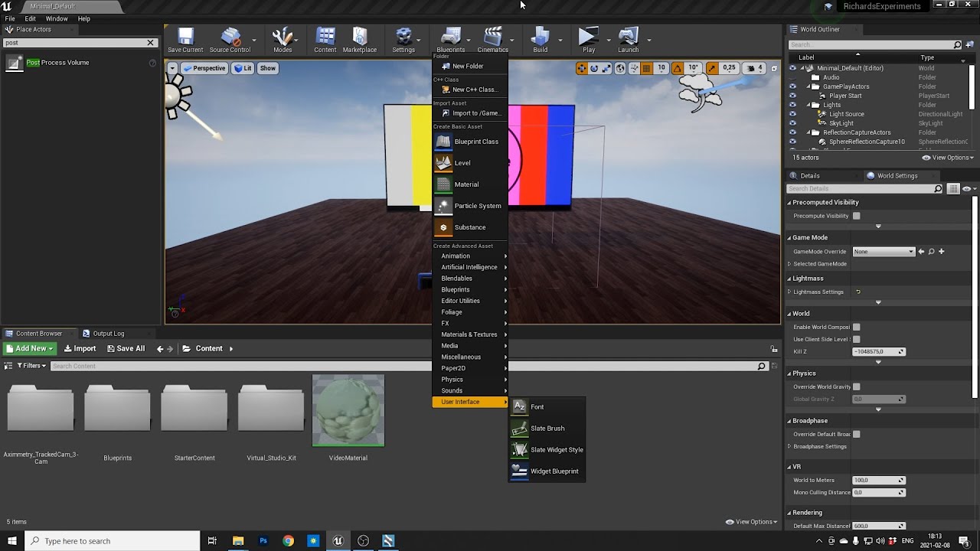Open Chrome from the Windows taskbar
The width and height of the screenshot is (980, 551).
(x=288, y=541)
